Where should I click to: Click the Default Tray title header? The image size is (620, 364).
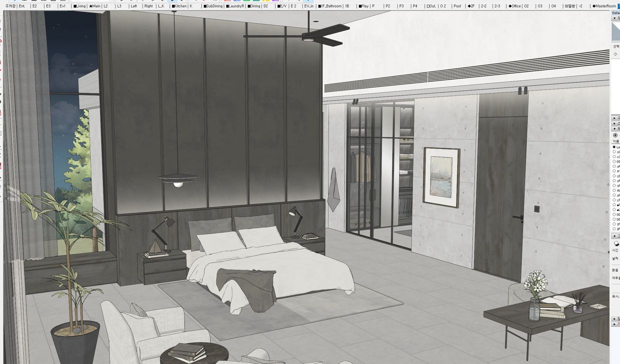pyautogui.click(x=615, y=13)
